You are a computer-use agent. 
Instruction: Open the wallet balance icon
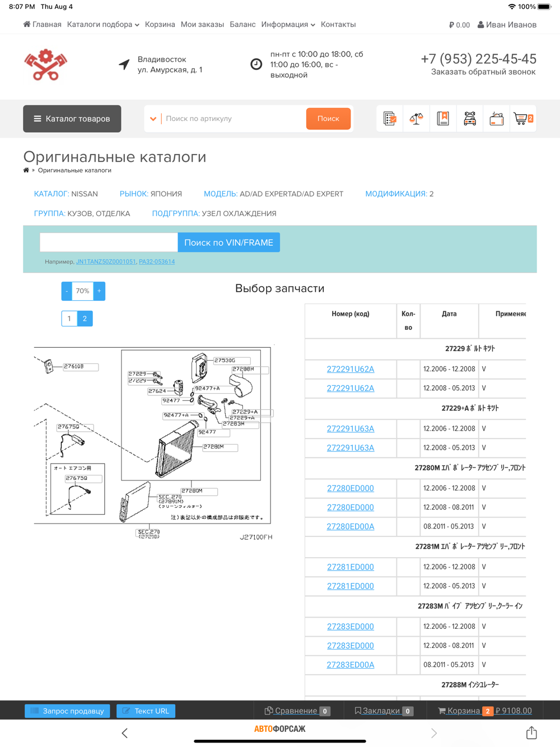coord(497,119)
